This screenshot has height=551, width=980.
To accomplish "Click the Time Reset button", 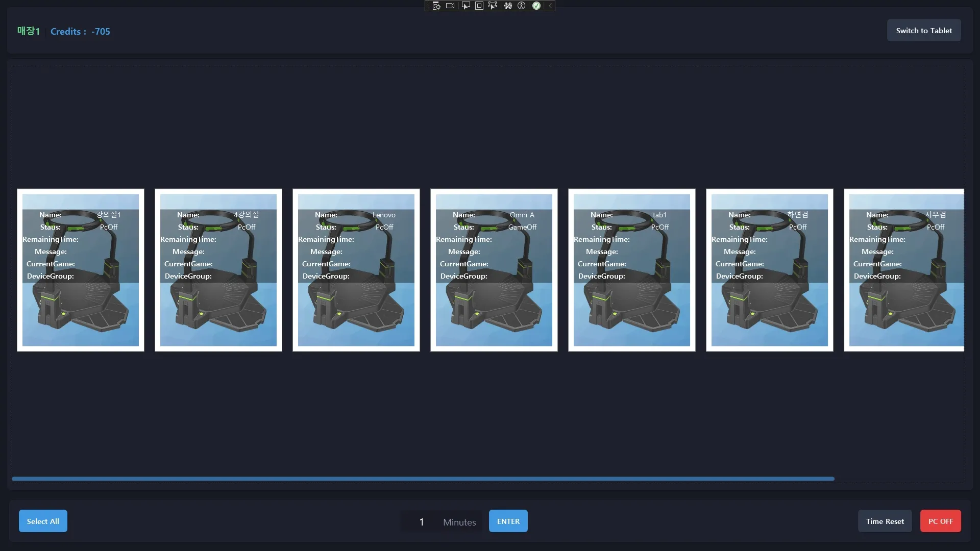I will point(885,521).
